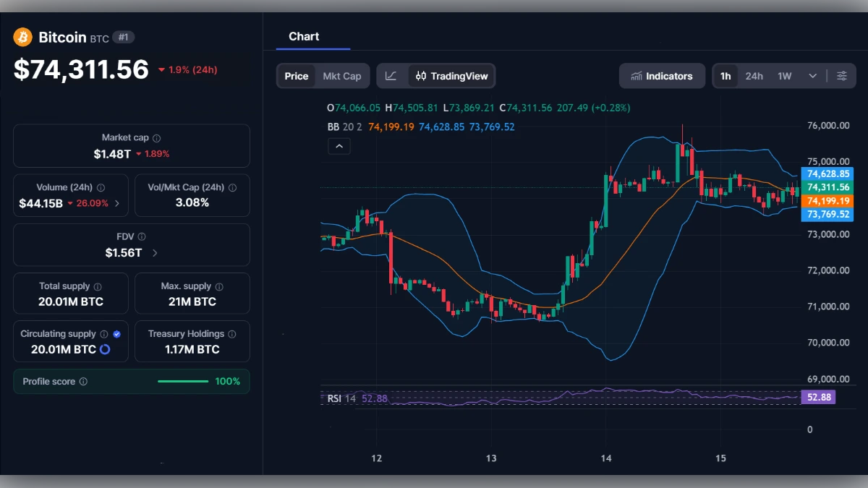Click the Market cap info icon
This screenshot has height=488, width=868.
pos(158,137)
